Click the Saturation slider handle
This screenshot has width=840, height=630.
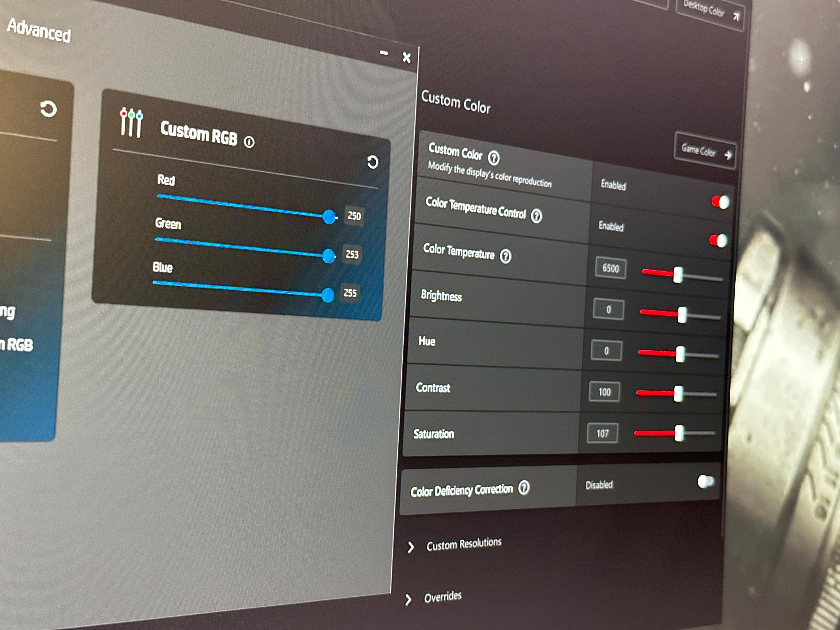[679, 433]
